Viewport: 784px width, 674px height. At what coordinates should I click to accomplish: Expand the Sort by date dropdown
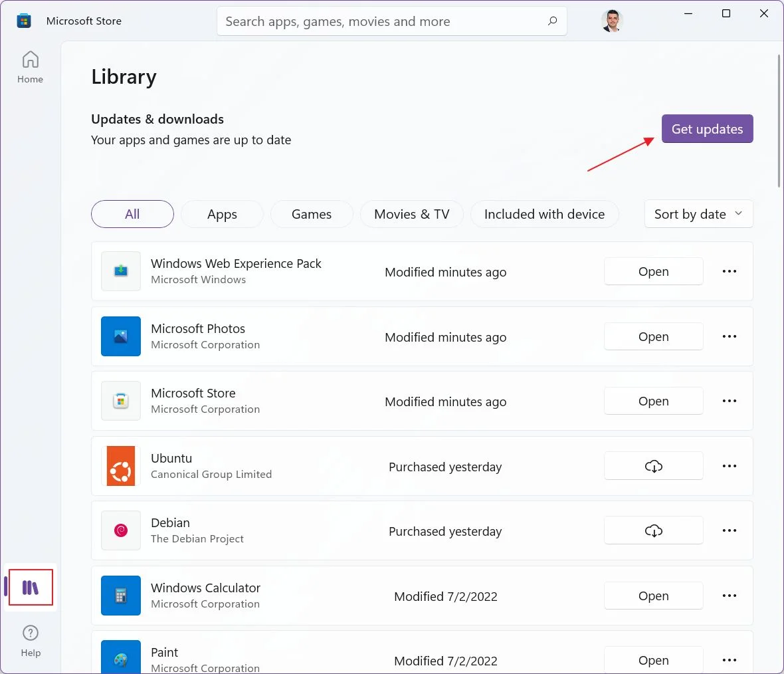tap(698, 214)
